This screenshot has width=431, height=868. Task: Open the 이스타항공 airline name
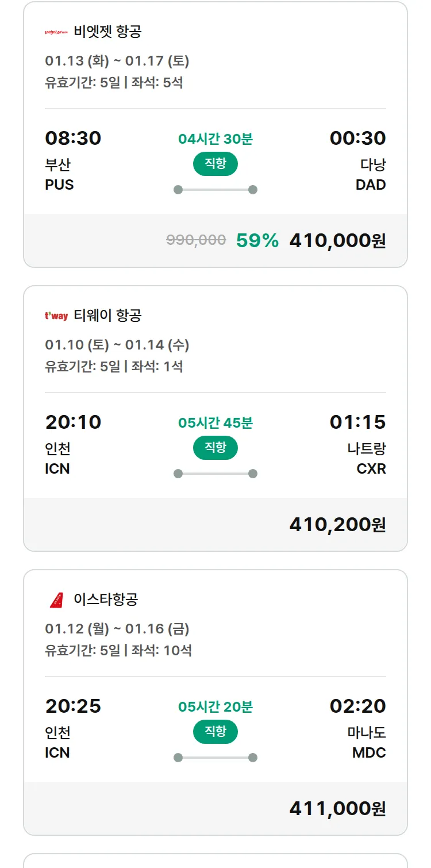(106, 600)
